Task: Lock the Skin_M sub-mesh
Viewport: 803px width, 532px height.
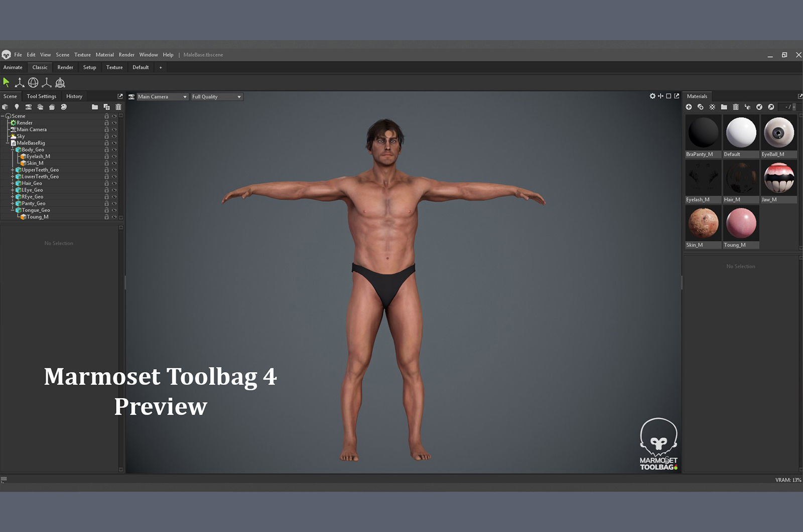Action: (x=106, y=163)
